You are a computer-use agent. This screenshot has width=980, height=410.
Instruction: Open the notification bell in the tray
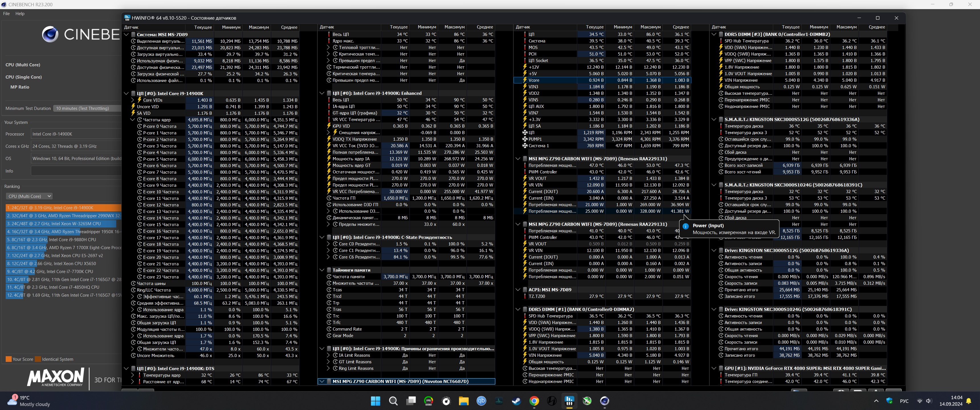tap(969, 401)
